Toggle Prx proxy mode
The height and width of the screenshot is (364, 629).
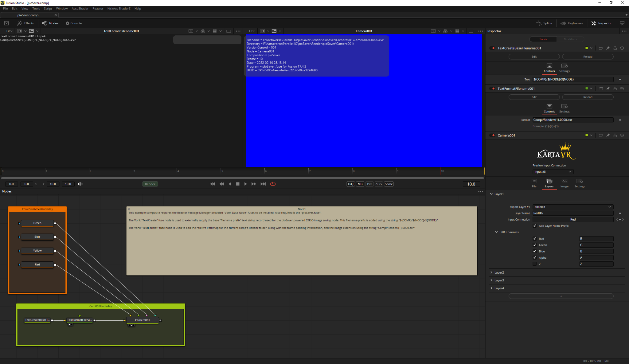(x=369, y=184)
